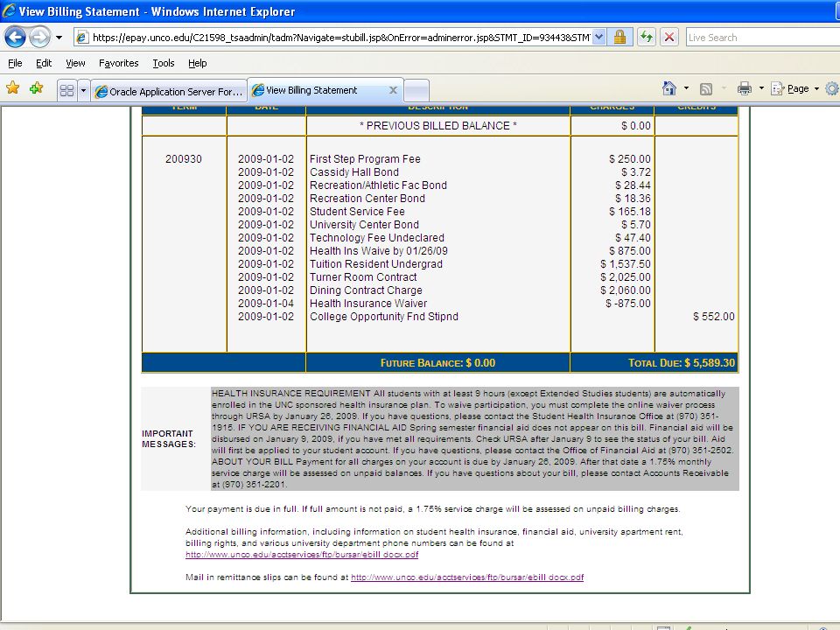
Task: Open first ebill docx.pdf link
Action: coord(302,555)
